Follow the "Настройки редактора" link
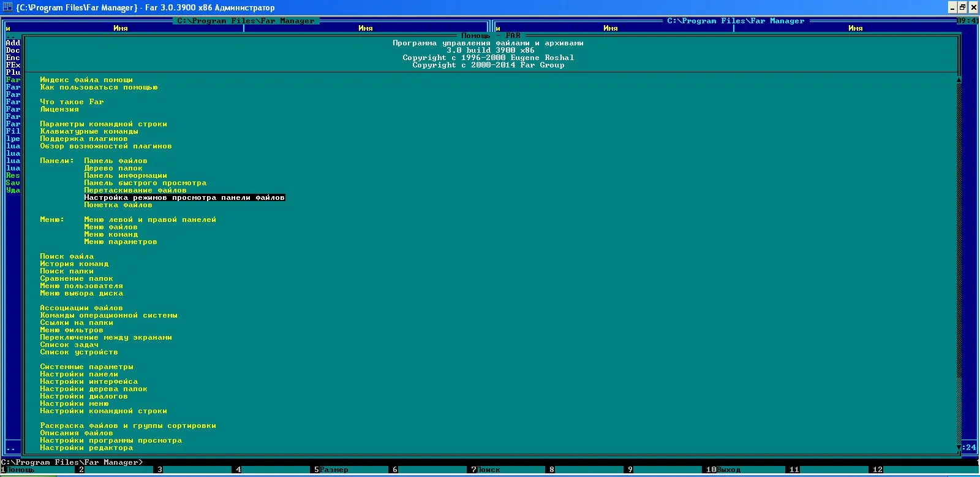The image size is (980, 477). pyautogui.click(x=86, y=448)
